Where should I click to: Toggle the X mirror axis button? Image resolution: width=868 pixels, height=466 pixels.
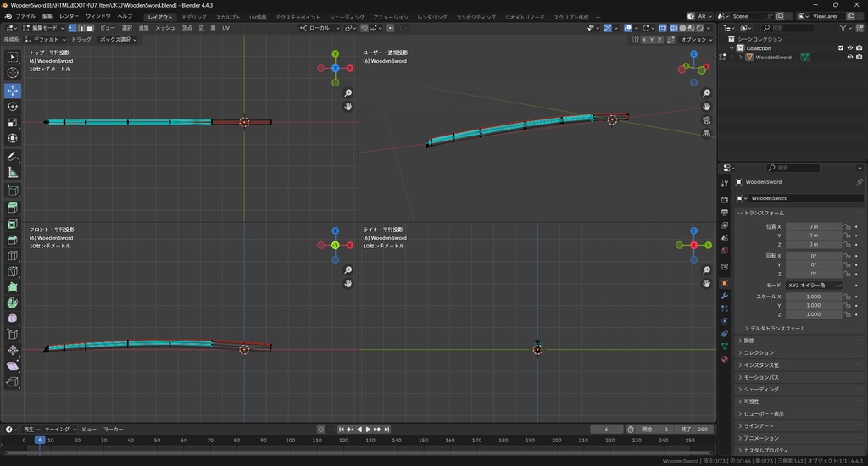point(644,40)
